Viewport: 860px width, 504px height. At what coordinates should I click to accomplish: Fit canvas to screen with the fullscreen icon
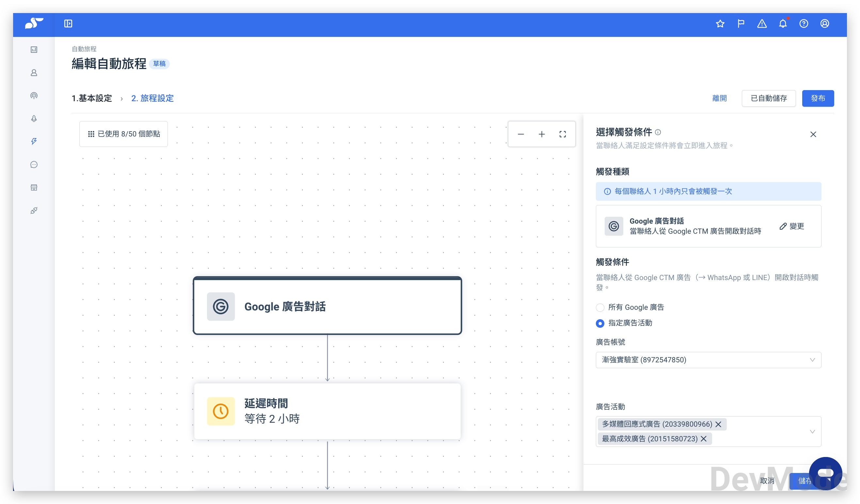coord(563,134)
